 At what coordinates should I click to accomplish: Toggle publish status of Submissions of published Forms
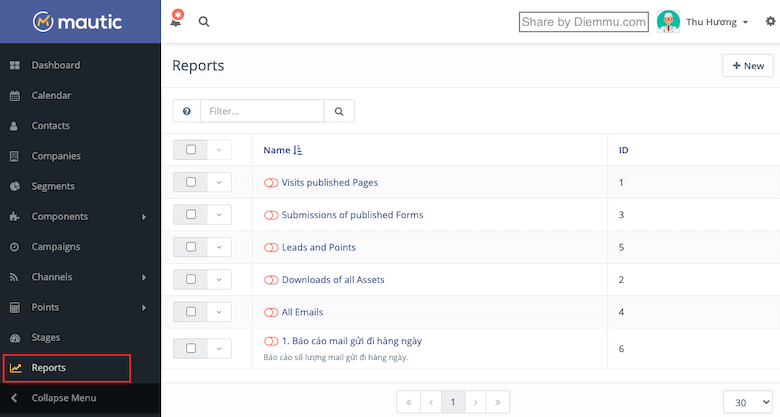(x=271, y=215)
